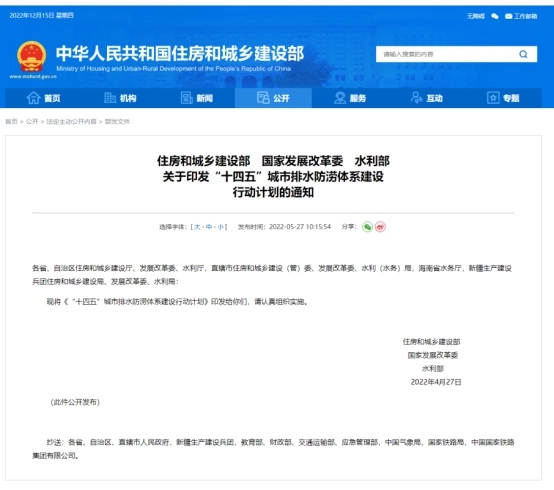Click the search magnifier icon
The height and width of the screenshot is (490, 554).
523,54
